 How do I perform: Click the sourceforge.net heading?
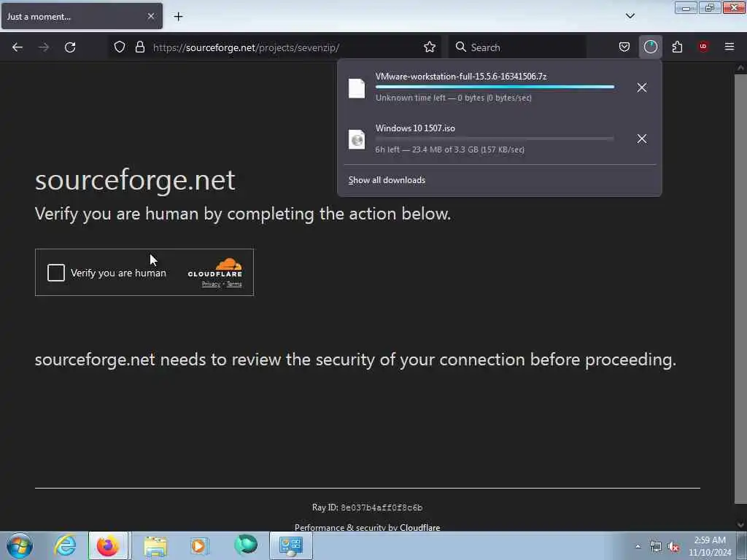(x=135, y=180)
